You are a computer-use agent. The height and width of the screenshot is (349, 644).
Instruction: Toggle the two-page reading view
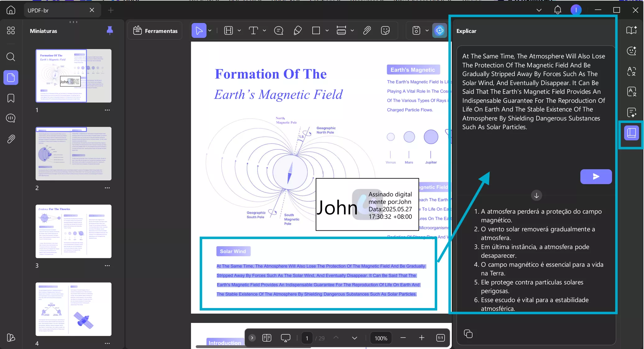tap(266, 338)
